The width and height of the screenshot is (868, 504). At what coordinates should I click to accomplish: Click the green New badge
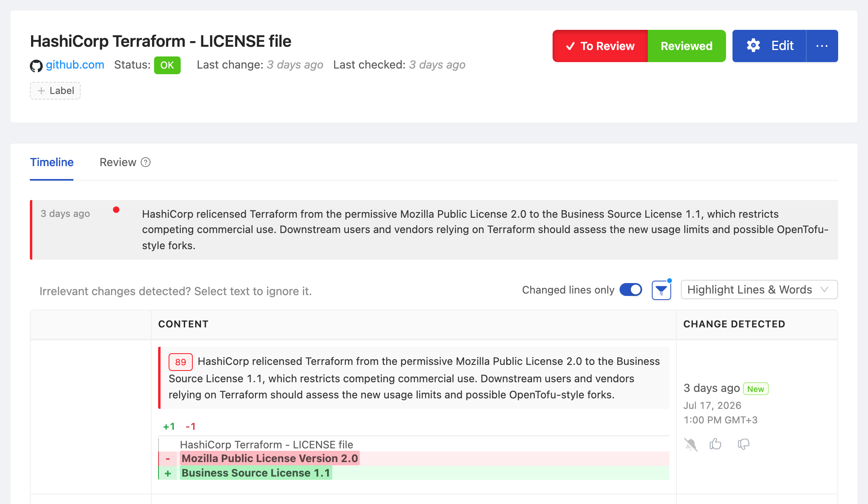click(755, 389)
